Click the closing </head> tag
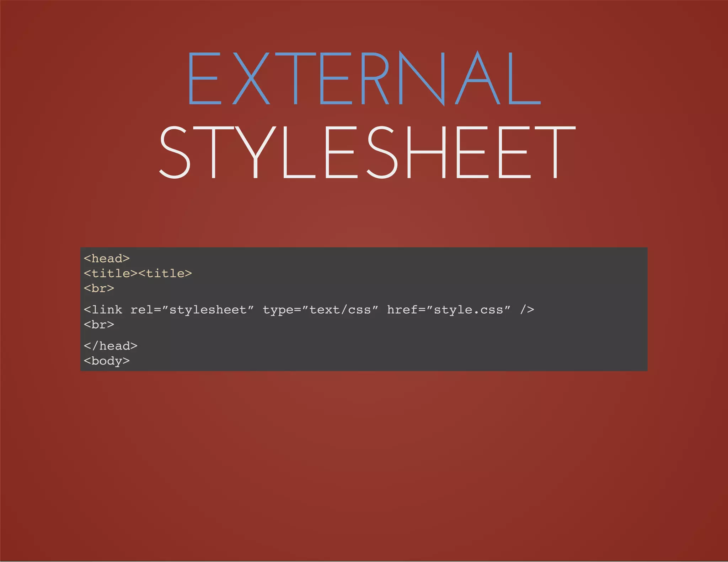Screen dimensions: 728x562 pos(111,346)
